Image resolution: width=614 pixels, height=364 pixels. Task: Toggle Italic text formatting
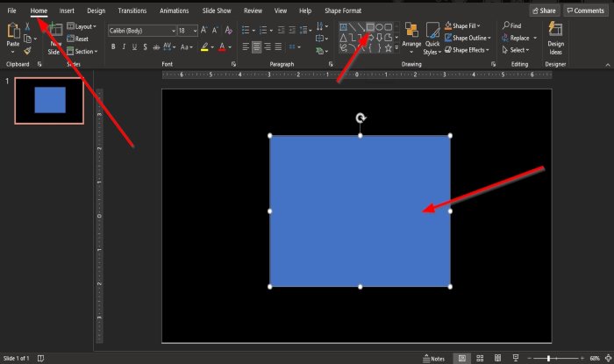click(x=124, y=46)
